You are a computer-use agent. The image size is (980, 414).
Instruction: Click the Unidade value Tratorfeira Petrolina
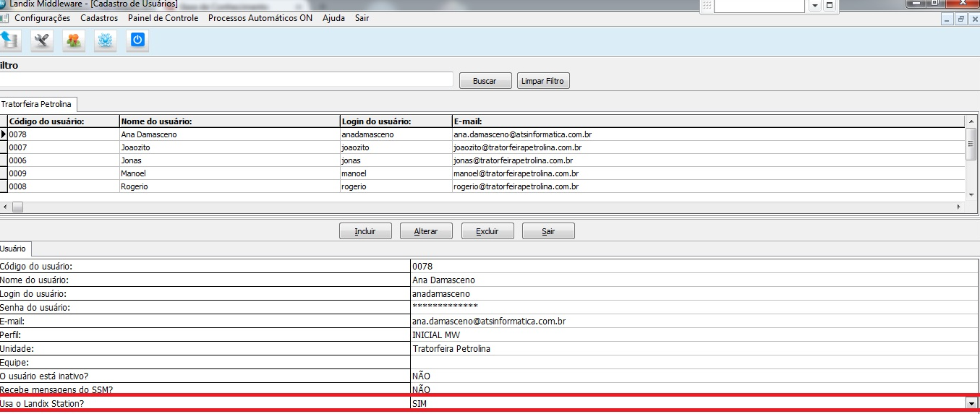click(694, 348)
